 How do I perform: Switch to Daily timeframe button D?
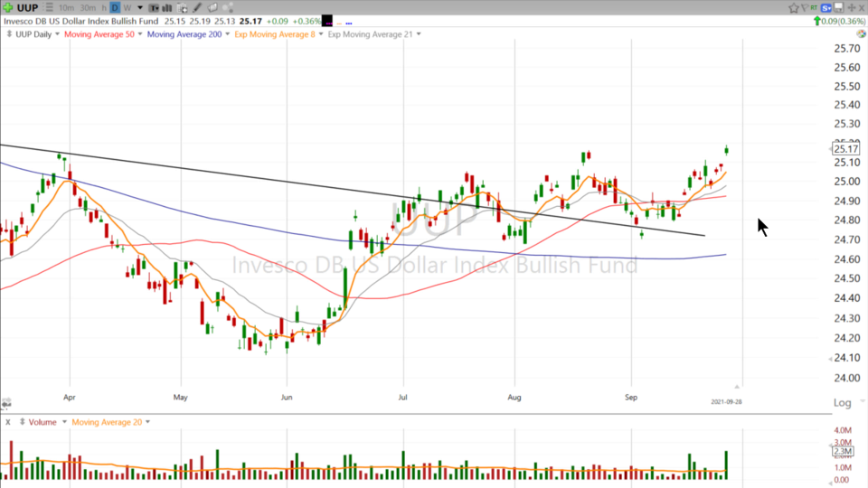coord(115,8)
